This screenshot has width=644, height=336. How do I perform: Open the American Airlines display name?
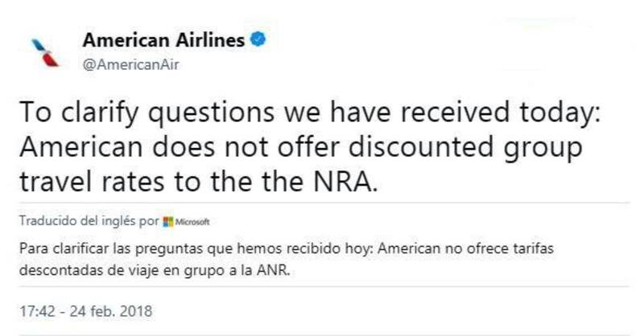point(163,41)
